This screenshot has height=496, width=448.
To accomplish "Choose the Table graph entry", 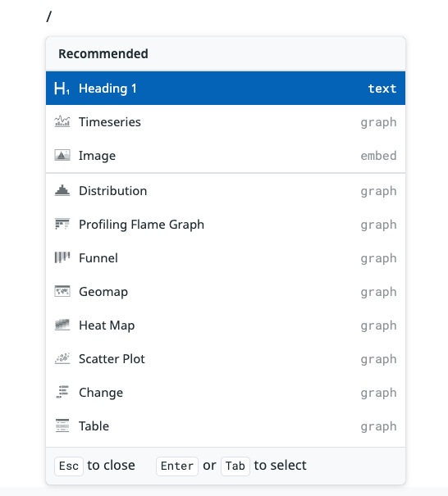I will [x=226, y=425].
